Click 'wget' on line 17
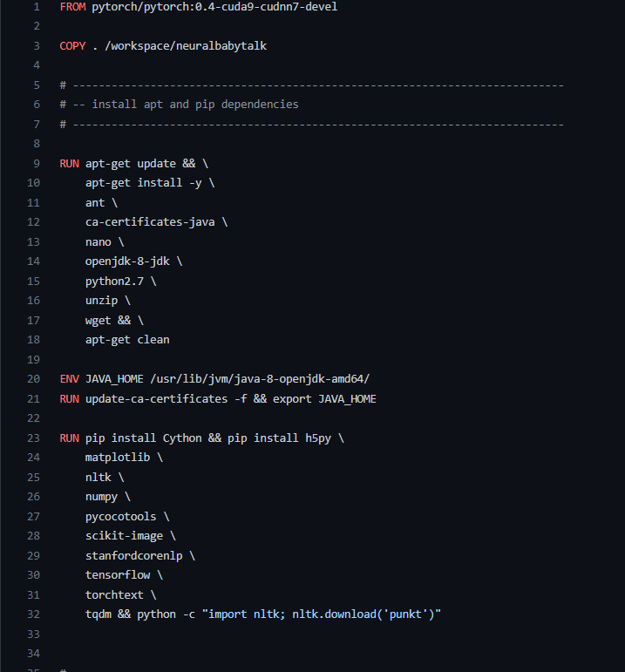 99,321
